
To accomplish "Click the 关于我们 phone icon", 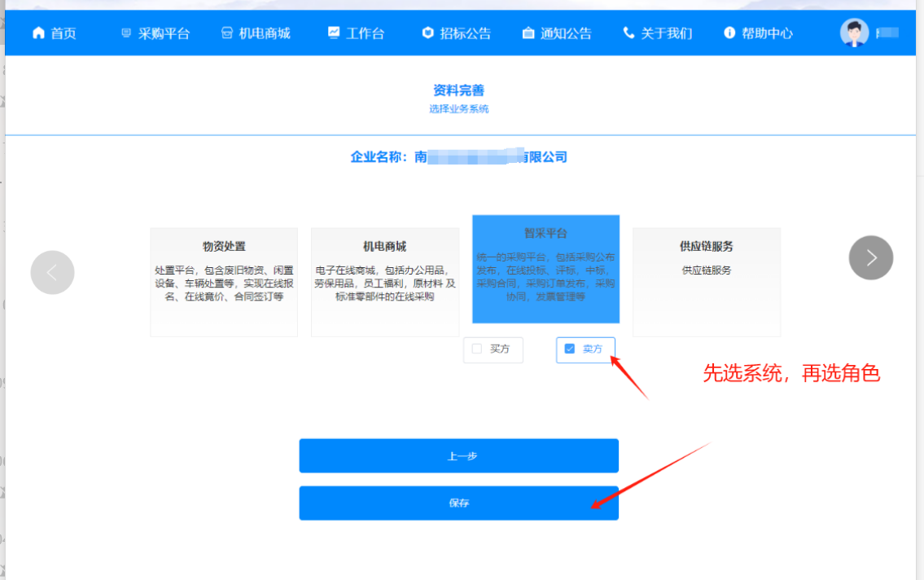I will click(628, 33).
